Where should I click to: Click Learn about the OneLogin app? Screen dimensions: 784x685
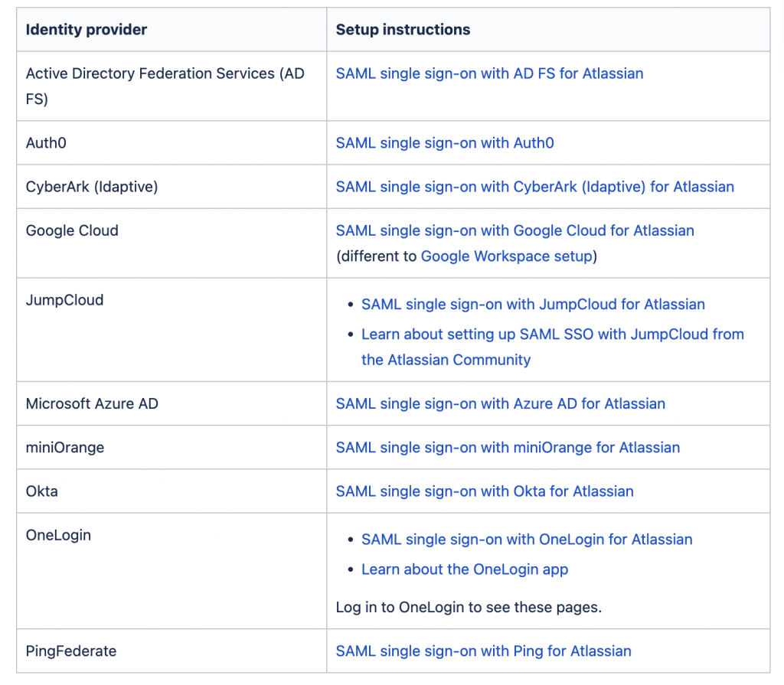click(465, 569)
